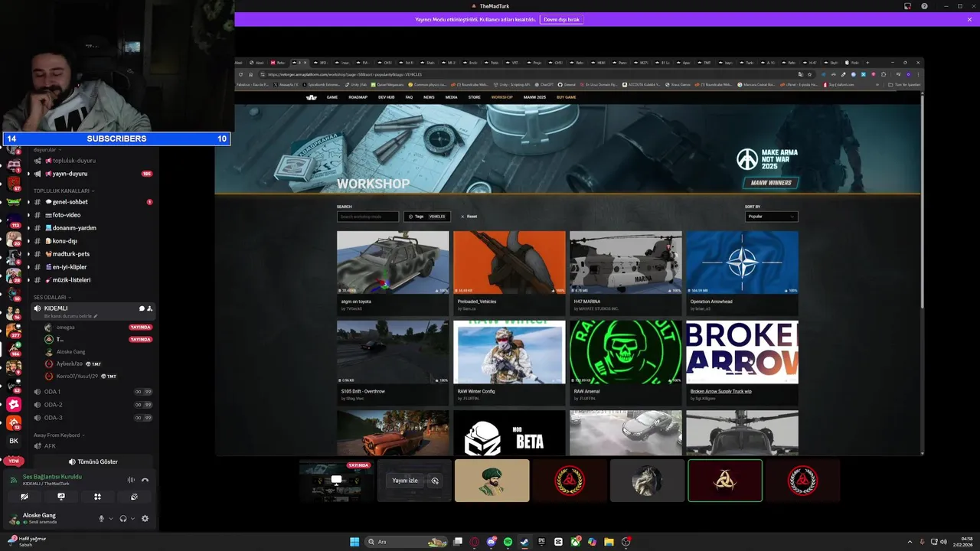The height and width of the screenshot is (551, 980).
Task: Open the donanım-yardım channel
Action: point(92,228)
